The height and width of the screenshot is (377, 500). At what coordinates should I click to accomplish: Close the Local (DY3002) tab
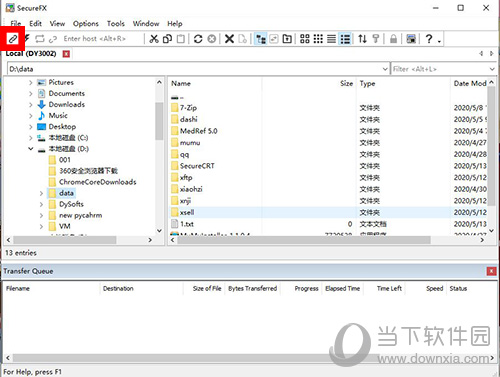click(66, 54)
